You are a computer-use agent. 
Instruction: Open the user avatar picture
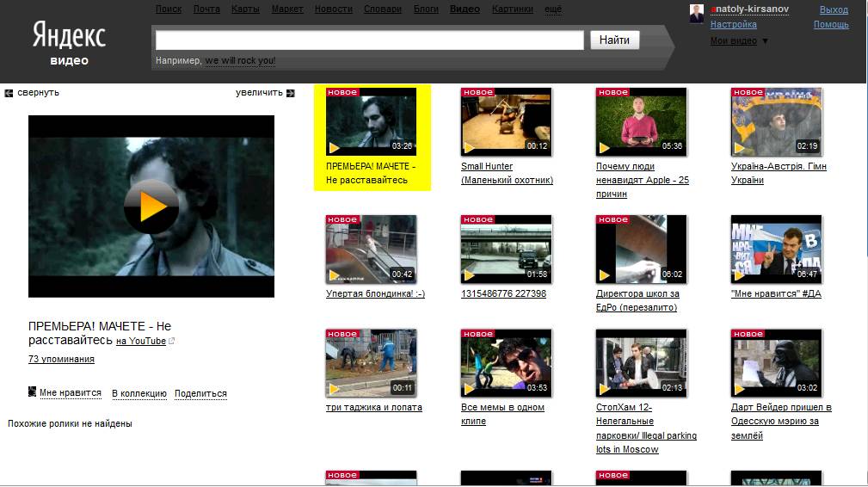(697, 14)
